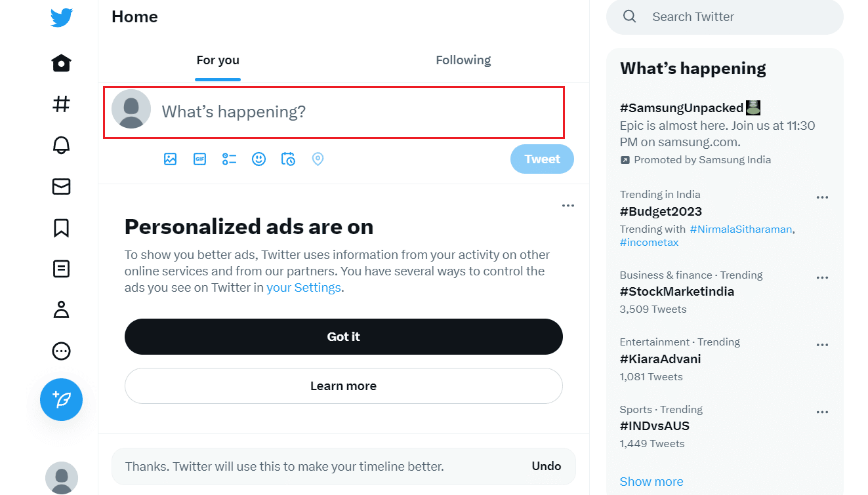The image size is (868, 495).
Task: Click Undo in the timeline feedback notice
Action: pos(547,466)
